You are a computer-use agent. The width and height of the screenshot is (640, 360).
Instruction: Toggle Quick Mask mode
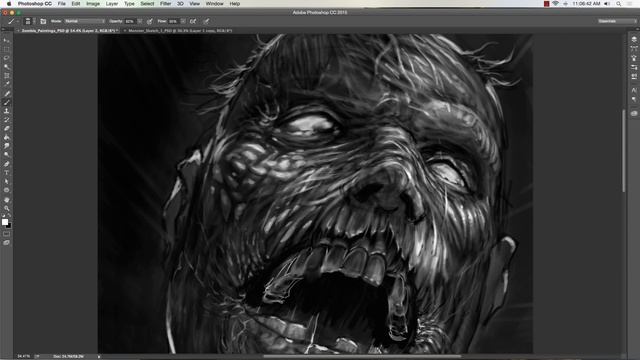click(7, 234)
